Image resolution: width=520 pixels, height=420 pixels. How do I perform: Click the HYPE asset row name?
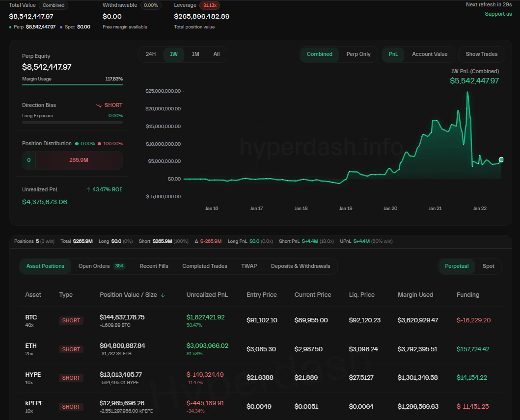pyautogui.click(x=33, y=374)
